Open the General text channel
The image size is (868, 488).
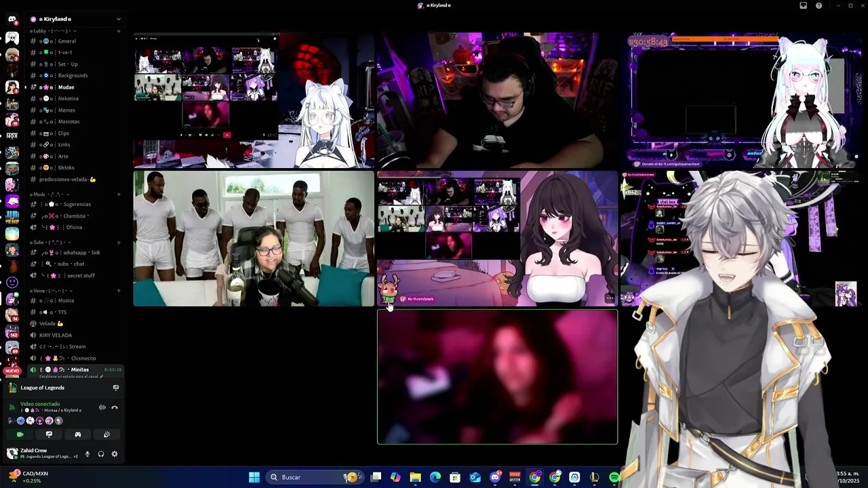[75, 41]
